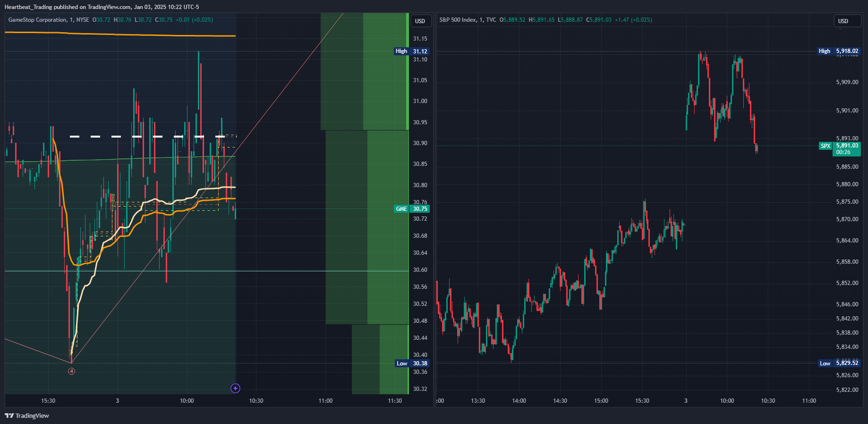The height and width of the screenshot is (424, 868).
Task: Click the 5,834.00 price axis label
Action: point(847,347)
